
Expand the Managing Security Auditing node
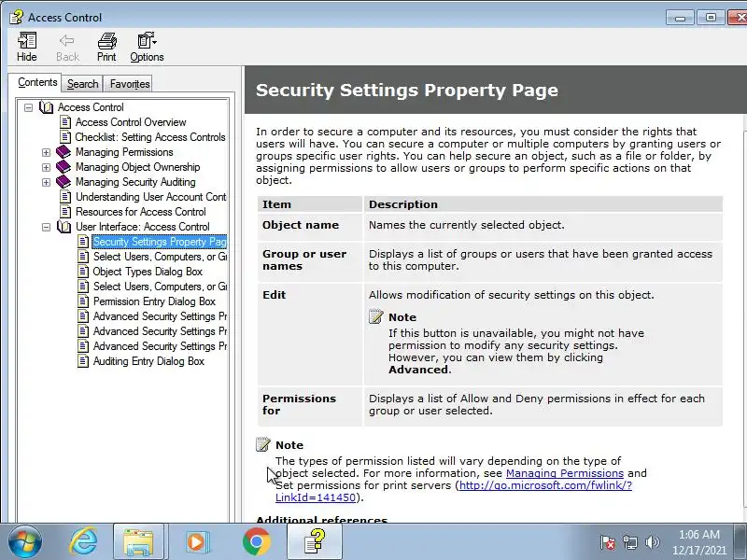pyautogui.click(x=46, y=182)
